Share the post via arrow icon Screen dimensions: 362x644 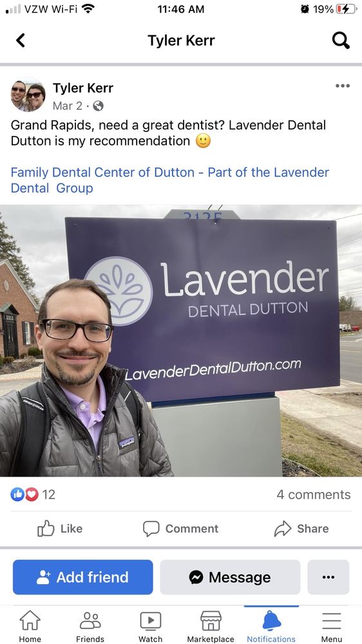[x=301, y=529]
